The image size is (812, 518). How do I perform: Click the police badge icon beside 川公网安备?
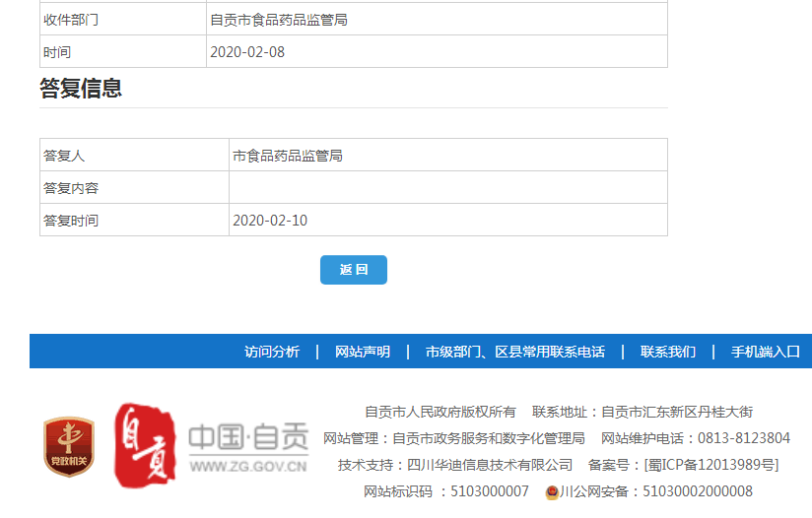pos(552,492)
